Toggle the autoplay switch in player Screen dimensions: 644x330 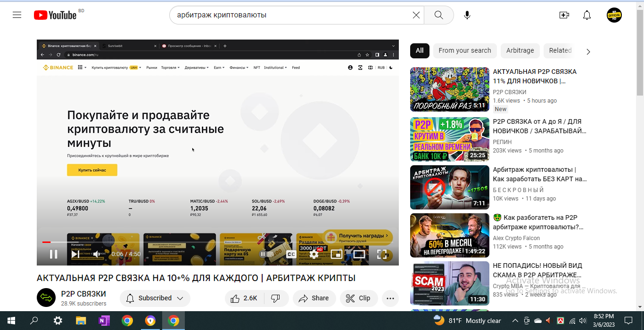(x=267, y=254)
